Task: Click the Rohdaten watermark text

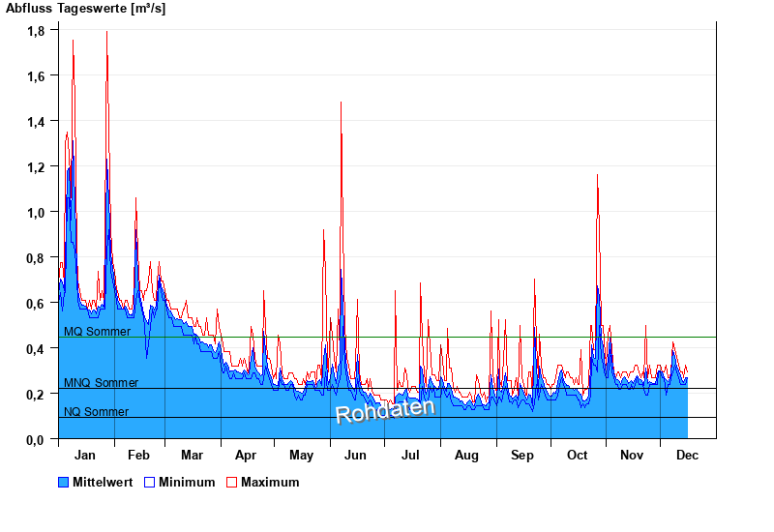Action: coord(385,409)
